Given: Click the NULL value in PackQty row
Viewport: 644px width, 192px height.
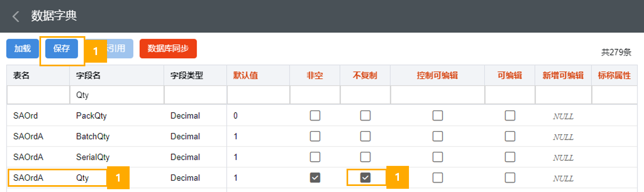Looking at the screenshot, I should (x=563, y=116).
